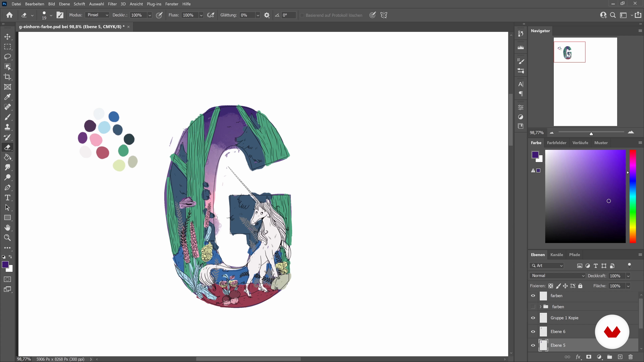The width and height of the screenshot is (644, 362).
Task: Click the delete layer trash icon
Action: click(x=631, y=357)
